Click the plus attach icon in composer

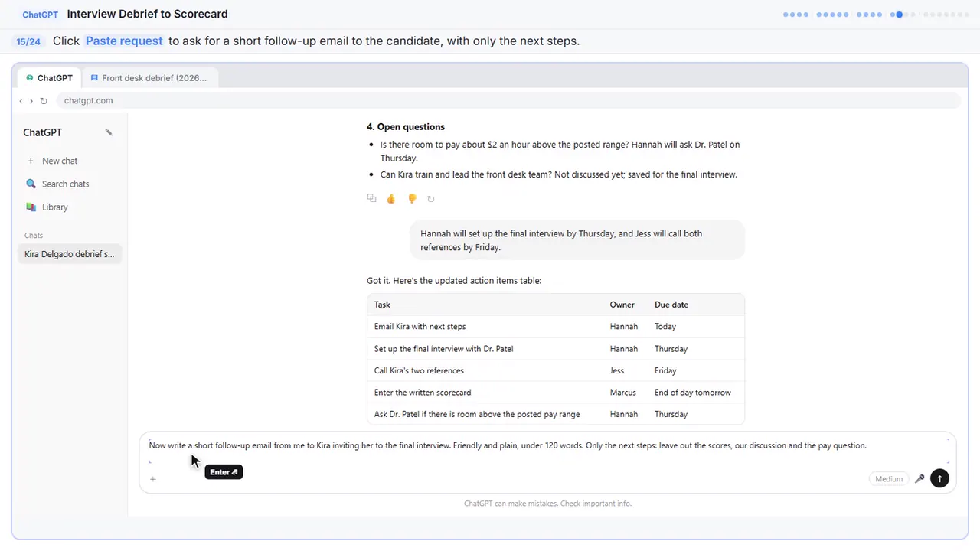[153, 479]
